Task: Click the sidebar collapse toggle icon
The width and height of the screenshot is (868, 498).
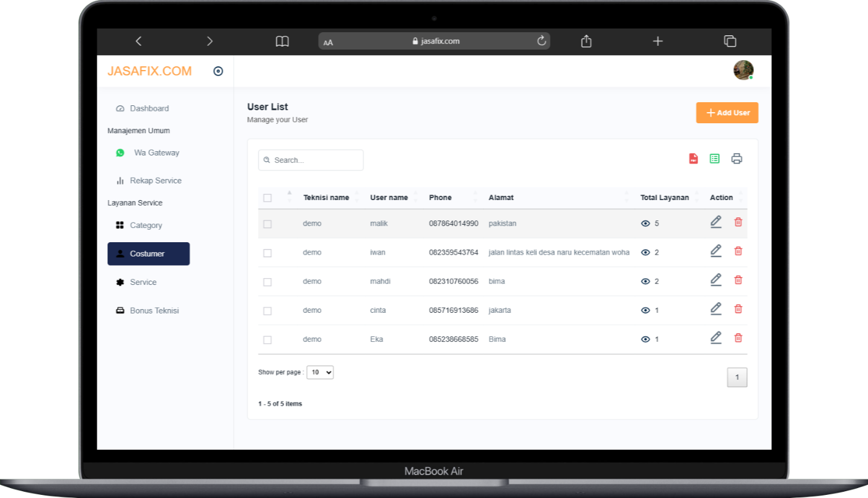Action: pyautogui.click(x=218, y=71)
